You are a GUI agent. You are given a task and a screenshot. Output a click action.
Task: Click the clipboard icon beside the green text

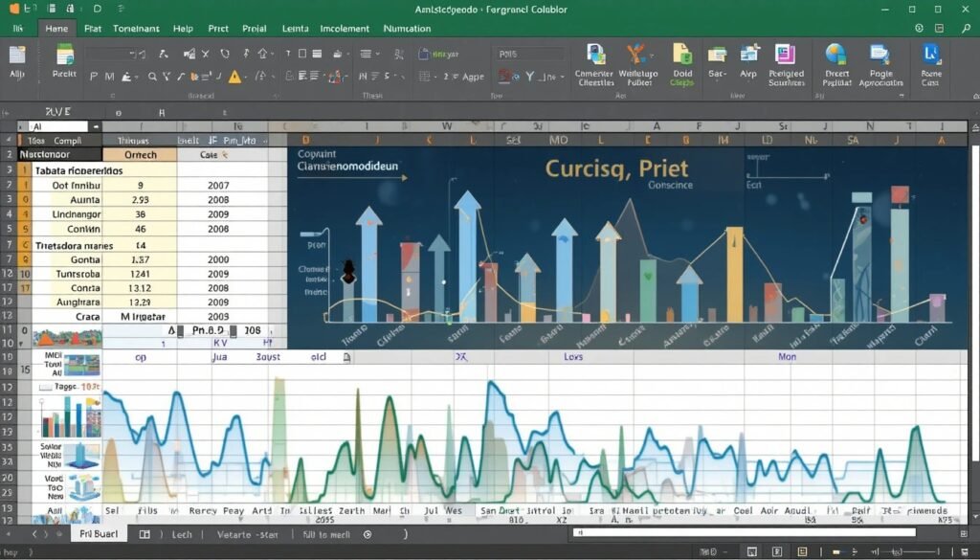click(424, 54)
